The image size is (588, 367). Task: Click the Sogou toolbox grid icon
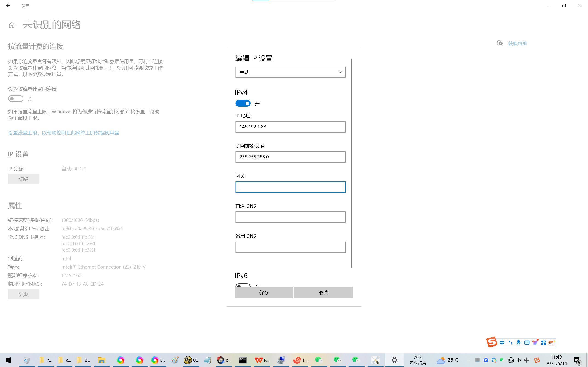point(543,342)
